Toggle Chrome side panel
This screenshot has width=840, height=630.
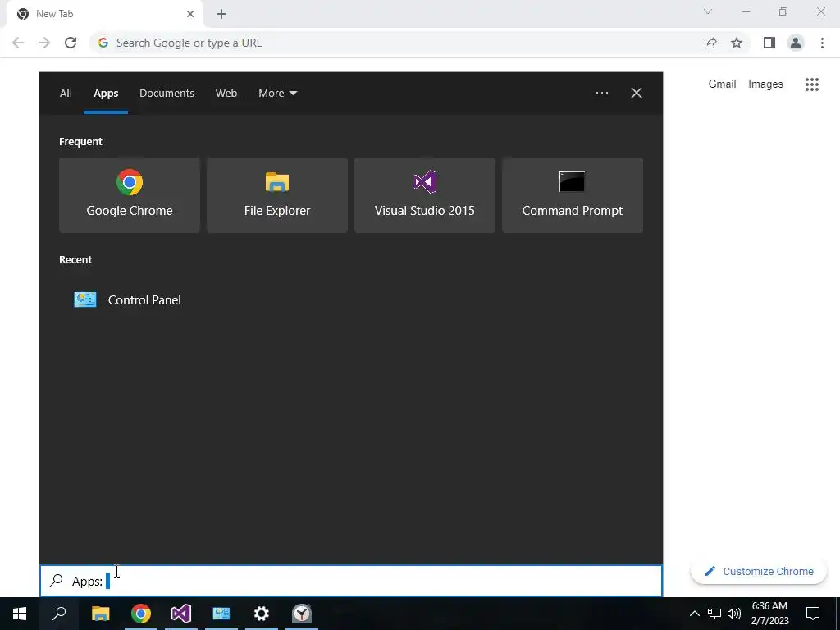[x=769, y=43]
